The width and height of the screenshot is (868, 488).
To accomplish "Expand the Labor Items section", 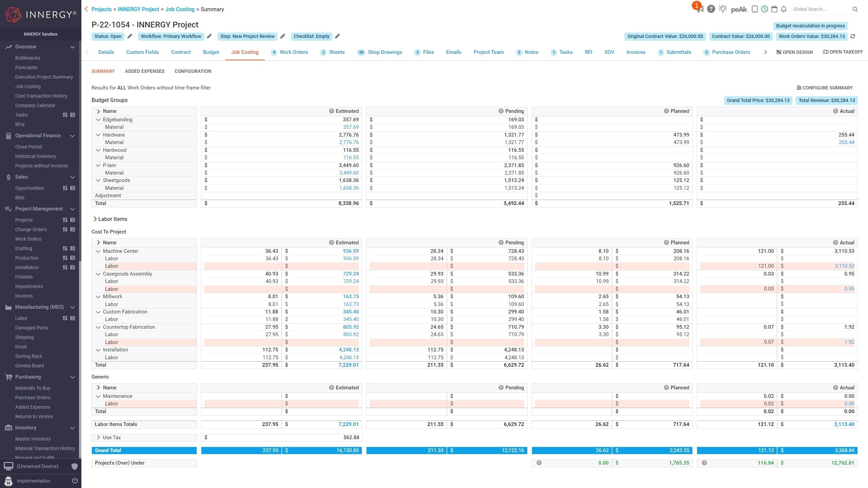I will (95, 219).
